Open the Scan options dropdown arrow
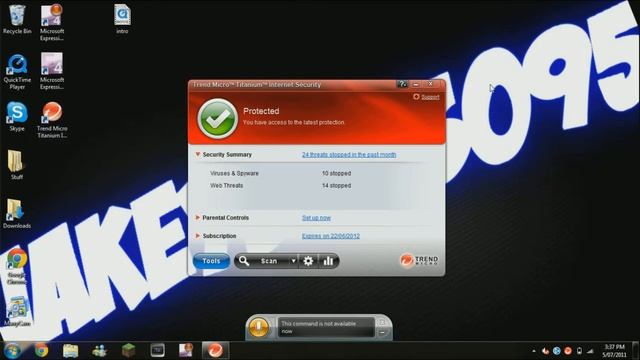This screenshot has width=640, height=360. tap(293, 261)
